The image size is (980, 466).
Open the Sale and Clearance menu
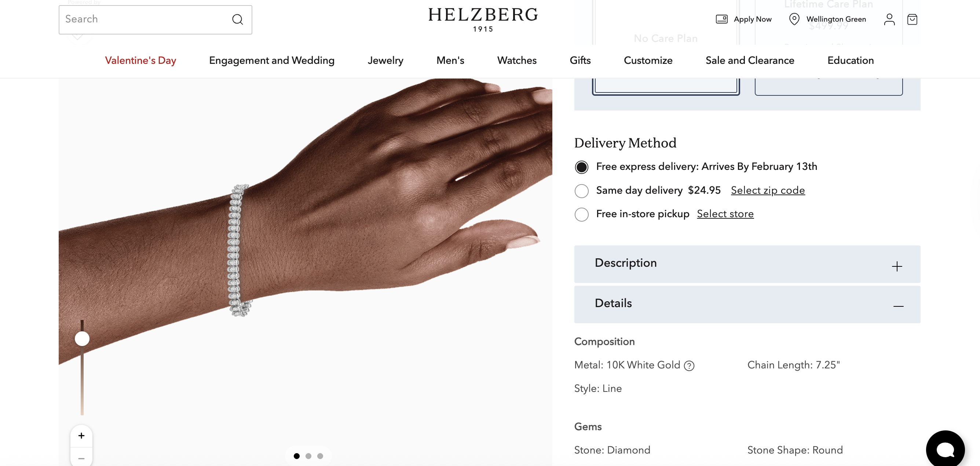pos(749,60)
